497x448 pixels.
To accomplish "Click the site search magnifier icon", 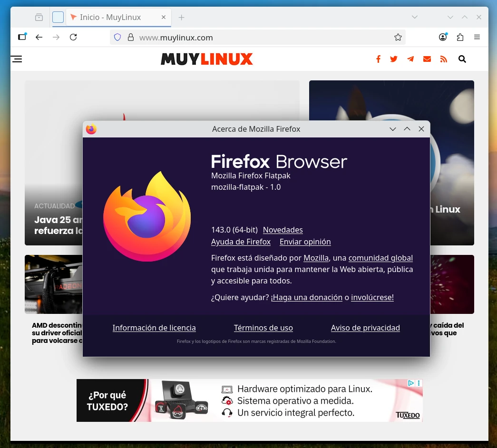I will point(462,59).
